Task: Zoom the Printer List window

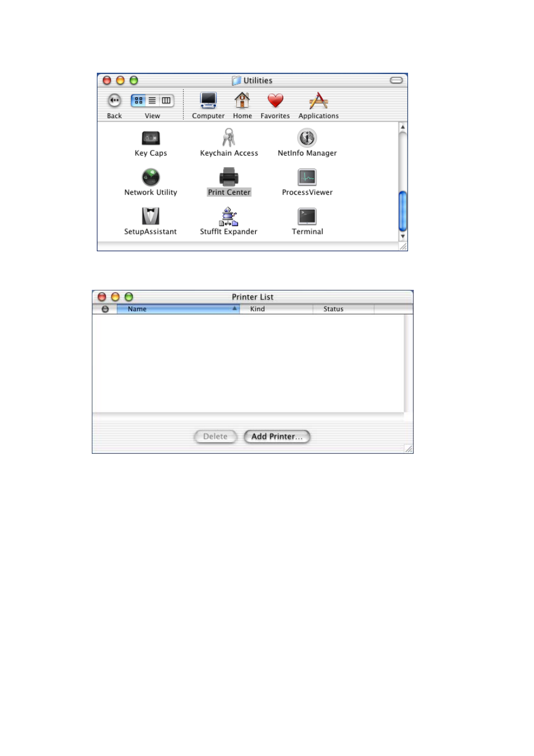Action: 129,297
